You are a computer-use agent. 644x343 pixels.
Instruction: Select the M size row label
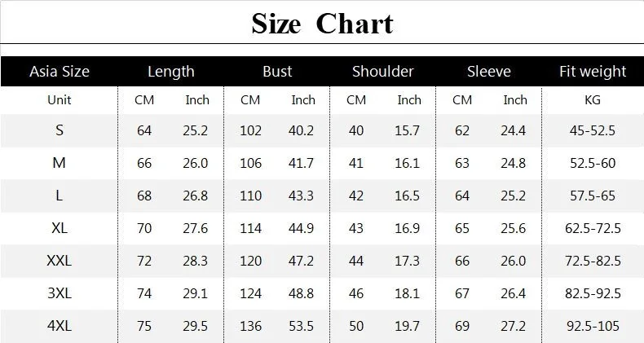click(x=60, y=163)
